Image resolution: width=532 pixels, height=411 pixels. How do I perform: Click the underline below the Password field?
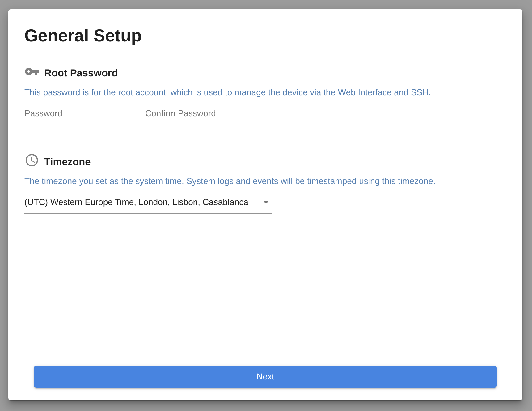click(x=80, y=125)
